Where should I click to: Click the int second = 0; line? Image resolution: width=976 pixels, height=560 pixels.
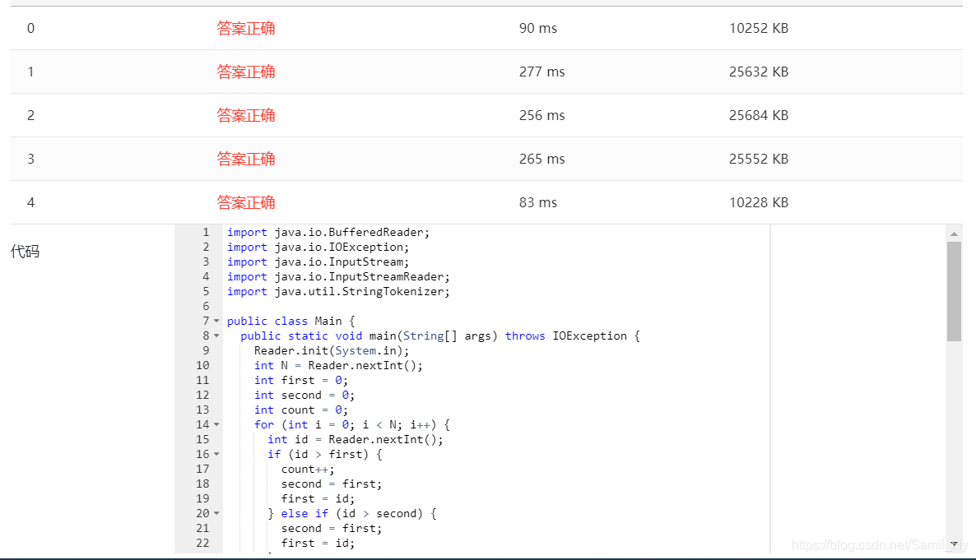[304, 395]
